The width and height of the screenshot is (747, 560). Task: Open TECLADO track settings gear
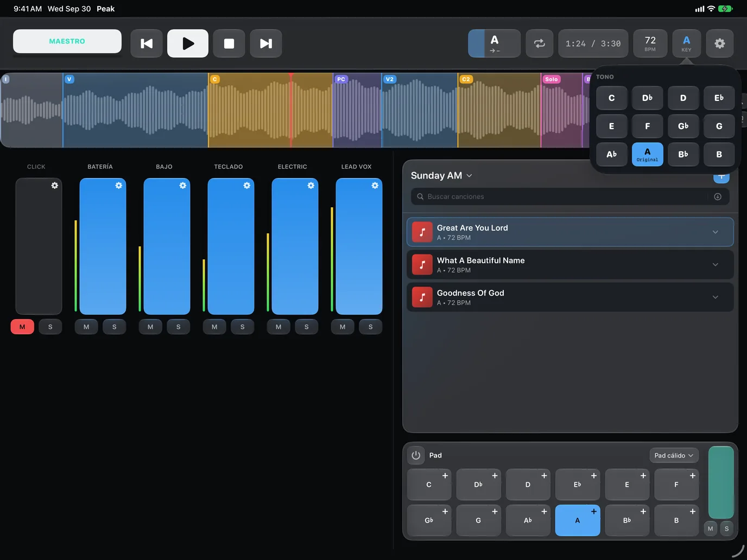click(247, 186)
